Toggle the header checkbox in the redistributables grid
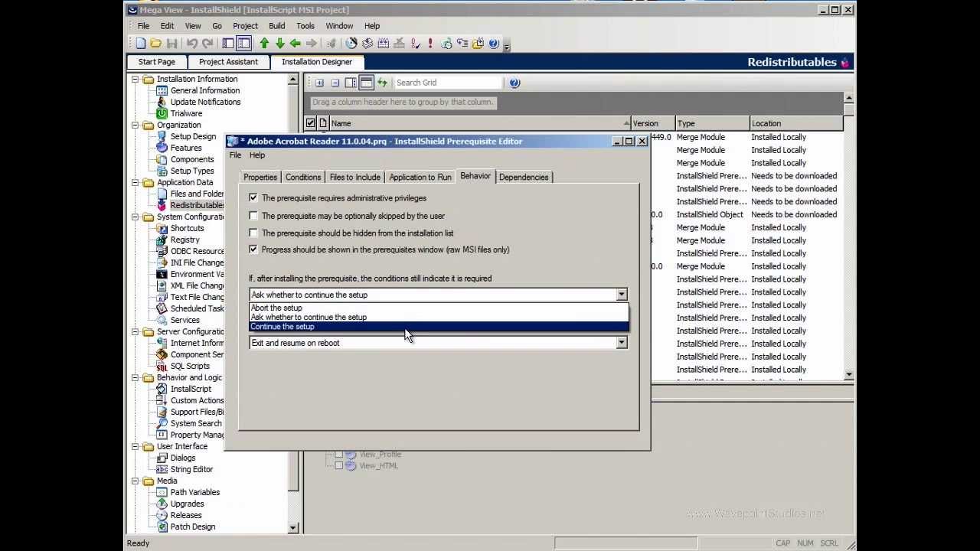Screen dimensions: 980x551 tap(310, 123)
